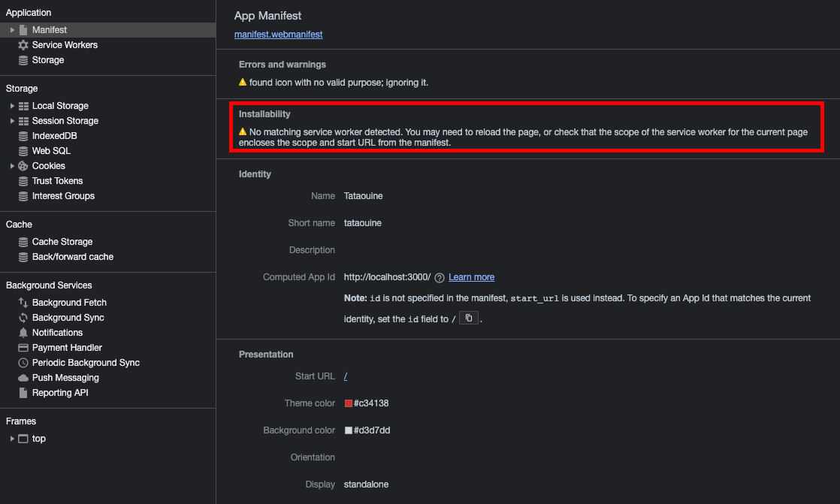This screenshot has width=840, height=504.
Task: Click the Learn more link
Action: click(x=471, y=276)
